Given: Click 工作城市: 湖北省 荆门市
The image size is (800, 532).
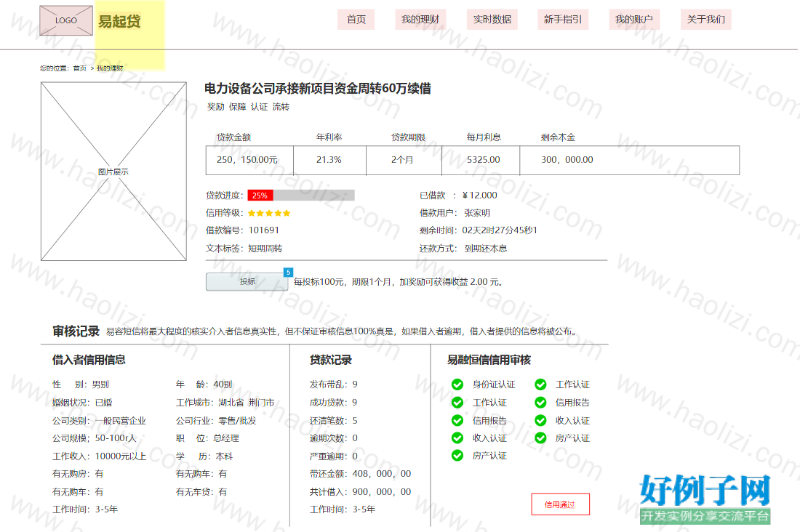Looking at the screenshot, I should [x=225, y=403].
